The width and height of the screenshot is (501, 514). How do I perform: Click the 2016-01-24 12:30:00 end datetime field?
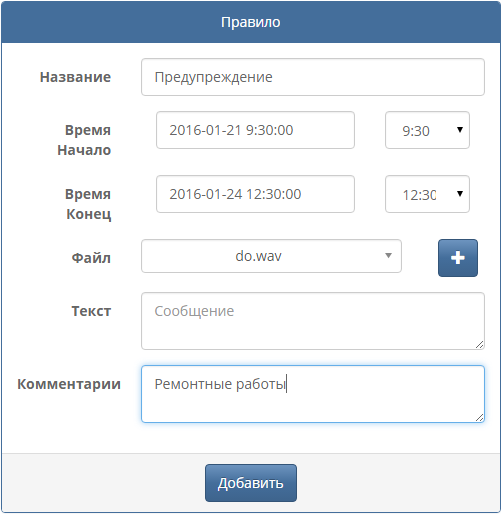pos(255,194)
